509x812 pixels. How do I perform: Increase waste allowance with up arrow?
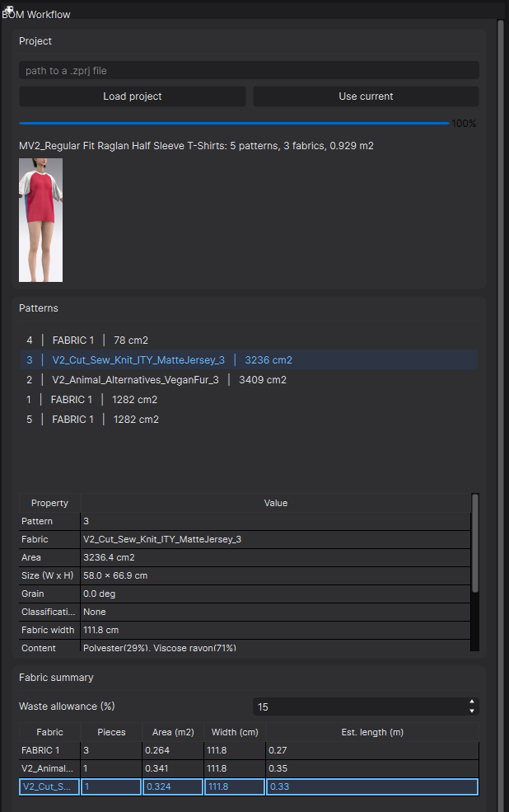(472, 702)
